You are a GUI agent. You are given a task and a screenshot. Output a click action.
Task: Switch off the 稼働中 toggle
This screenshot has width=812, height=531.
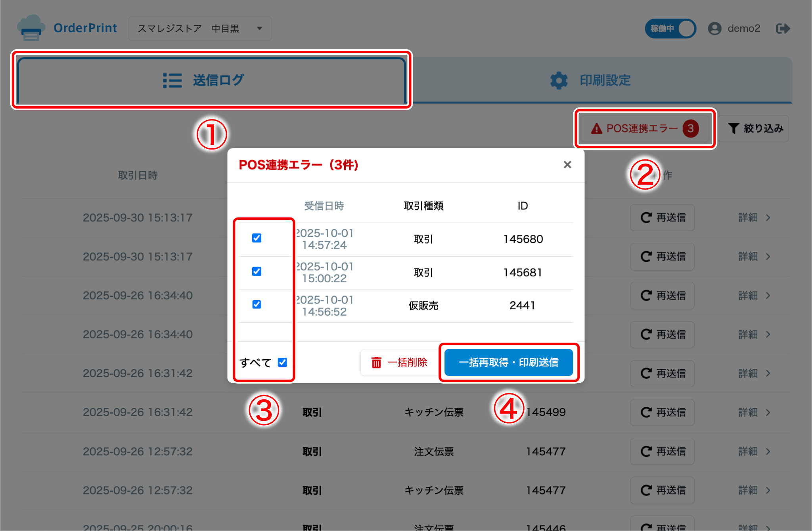tap(670, 29)
